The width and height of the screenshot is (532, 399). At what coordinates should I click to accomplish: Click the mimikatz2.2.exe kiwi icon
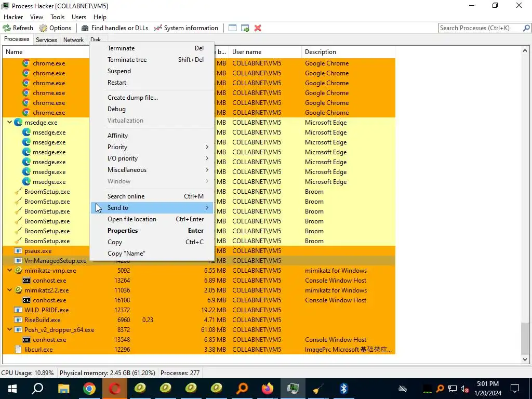(18, 290)
